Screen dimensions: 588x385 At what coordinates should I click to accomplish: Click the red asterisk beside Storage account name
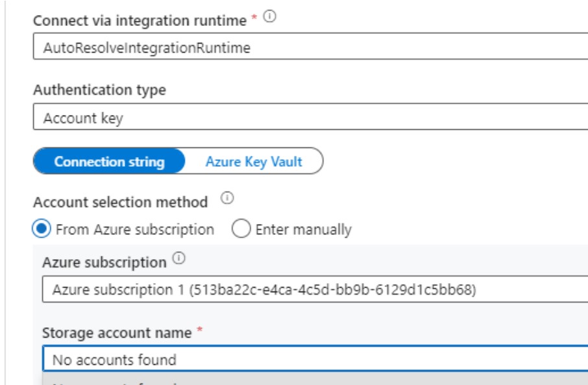click(198, 332)
